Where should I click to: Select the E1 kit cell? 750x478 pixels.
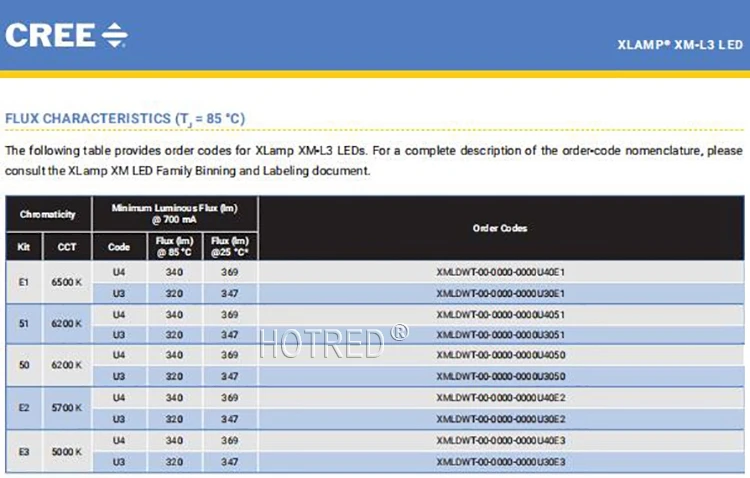tap(24, 282)
